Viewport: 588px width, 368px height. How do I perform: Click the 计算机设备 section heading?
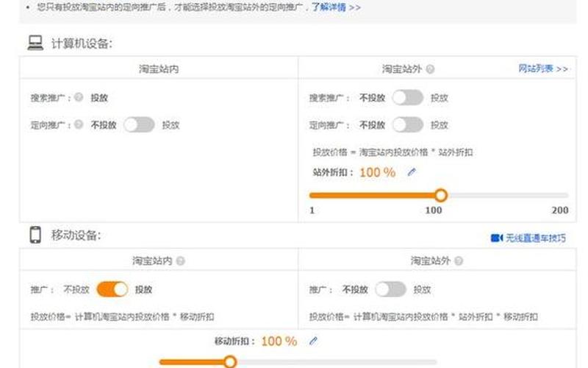(82, 43)
